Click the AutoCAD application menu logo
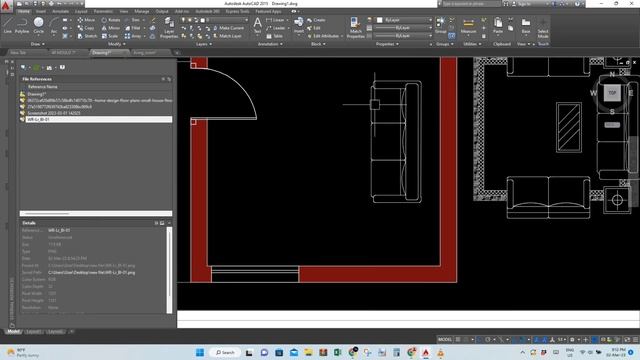Image resolution: width=640 pixels, height=360 pixels. click(x=6, y=6)
